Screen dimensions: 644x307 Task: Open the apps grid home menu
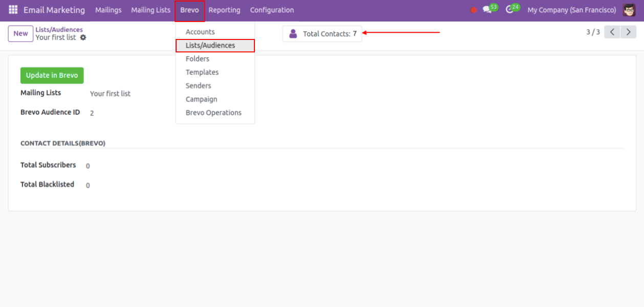point(13,10)
